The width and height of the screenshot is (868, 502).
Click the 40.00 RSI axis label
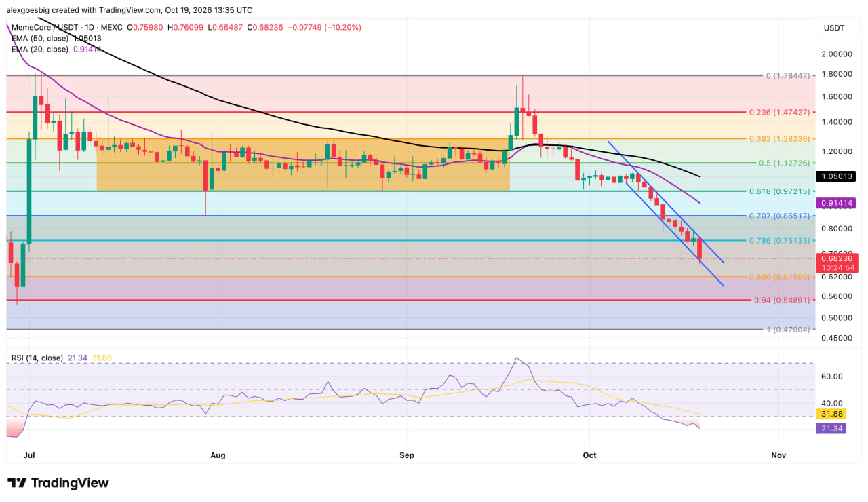832,403
